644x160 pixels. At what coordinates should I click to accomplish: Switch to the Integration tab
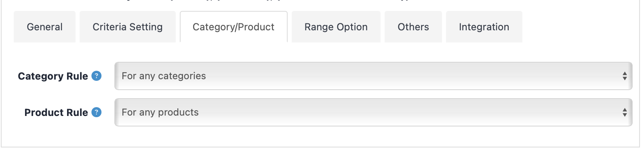pos(484,27)
